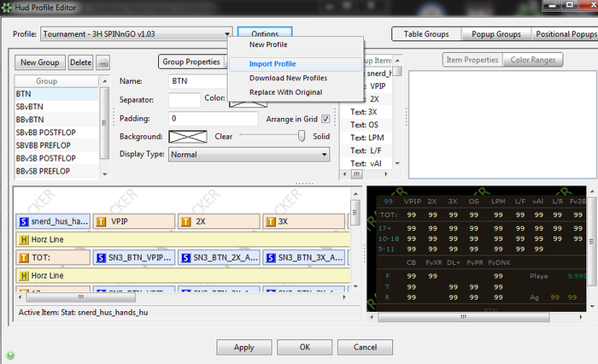Select the second Horz Line item
Viewport: 598px width, 364px height.
(183, 275)
